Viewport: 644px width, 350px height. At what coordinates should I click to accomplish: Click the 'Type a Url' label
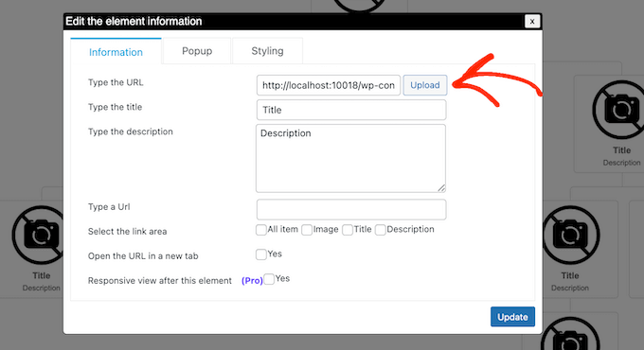(109, 207)
